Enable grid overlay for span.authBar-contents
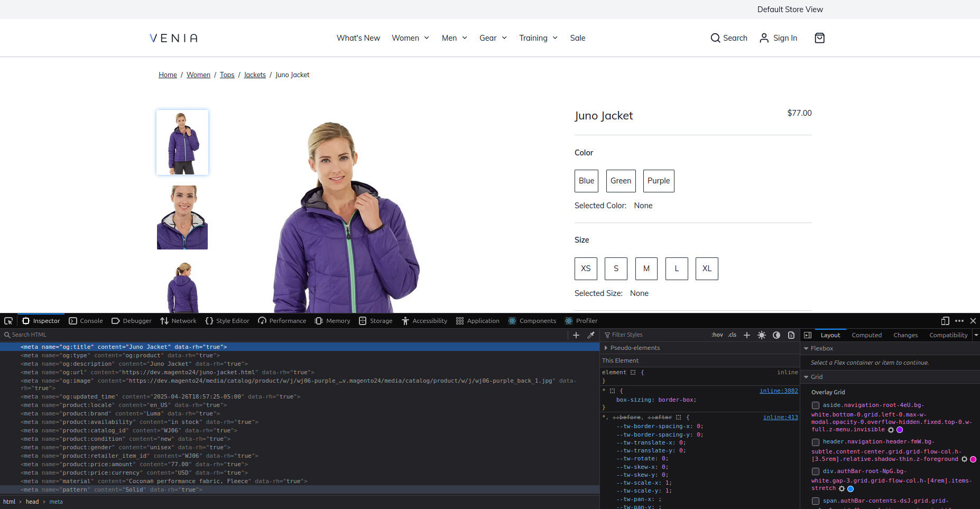980x509 pixels. click(x=816, y=501)
